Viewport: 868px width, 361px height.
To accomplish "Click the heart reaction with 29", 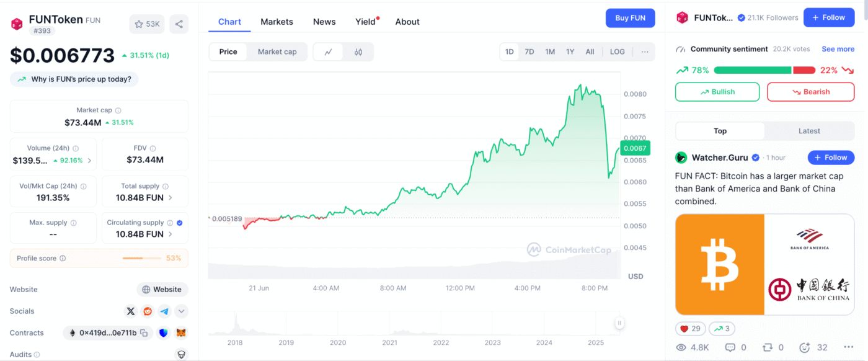I will pos(689,329).
